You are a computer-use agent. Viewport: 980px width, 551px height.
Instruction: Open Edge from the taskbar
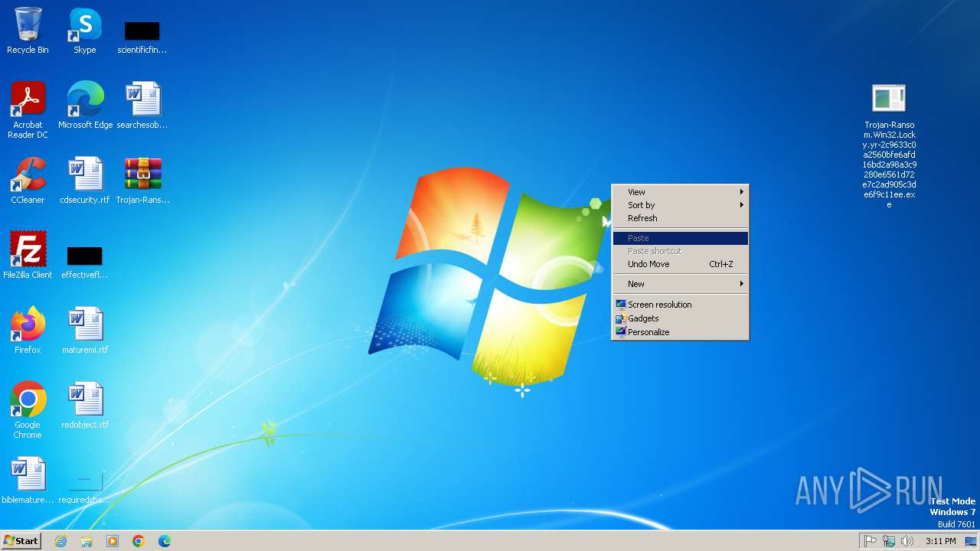click(165, 541)
